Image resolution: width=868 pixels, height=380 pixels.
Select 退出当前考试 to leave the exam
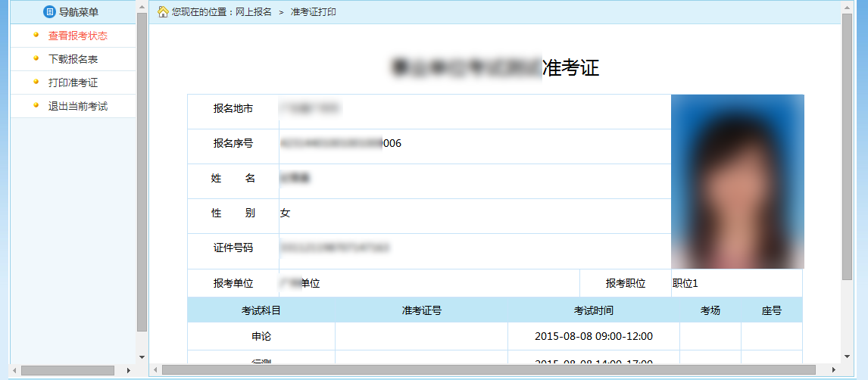tap(78, 106)
